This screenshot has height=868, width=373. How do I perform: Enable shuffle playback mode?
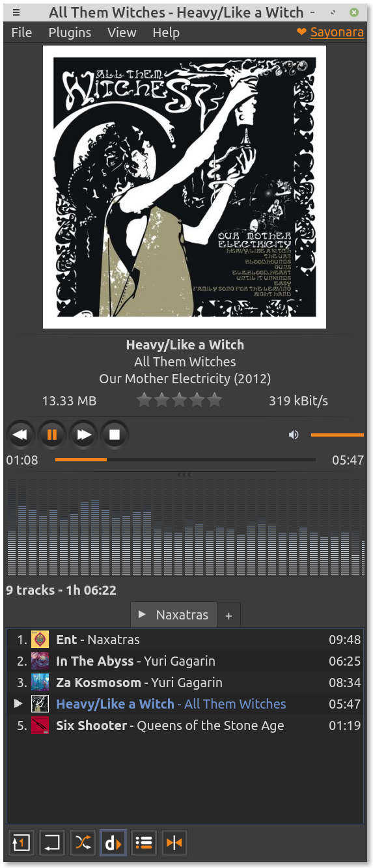[x=83, y=843]
